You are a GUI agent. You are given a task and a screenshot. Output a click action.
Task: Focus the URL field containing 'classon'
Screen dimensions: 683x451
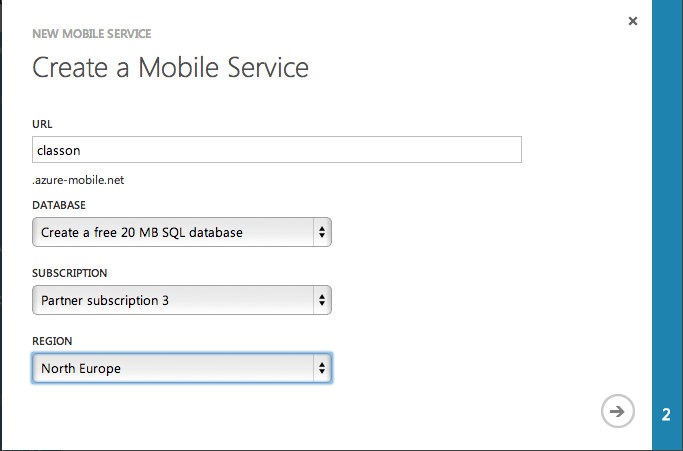[276, 150]
